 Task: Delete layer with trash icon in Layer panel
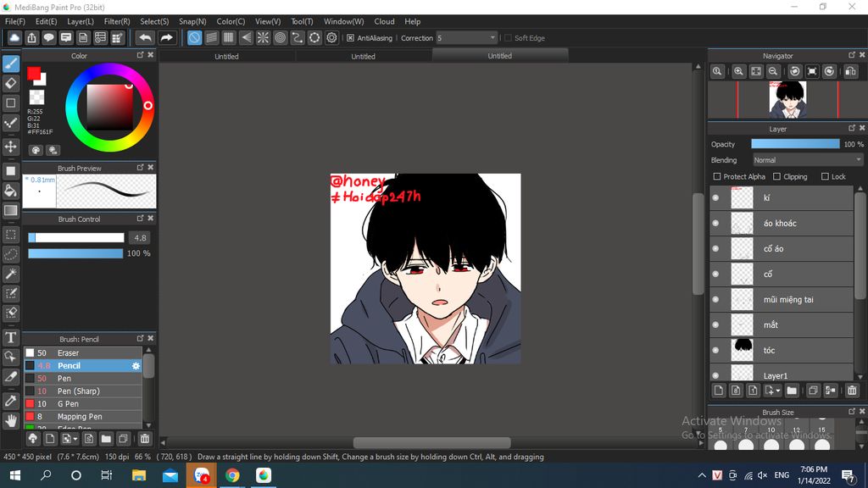click(852, 391)
